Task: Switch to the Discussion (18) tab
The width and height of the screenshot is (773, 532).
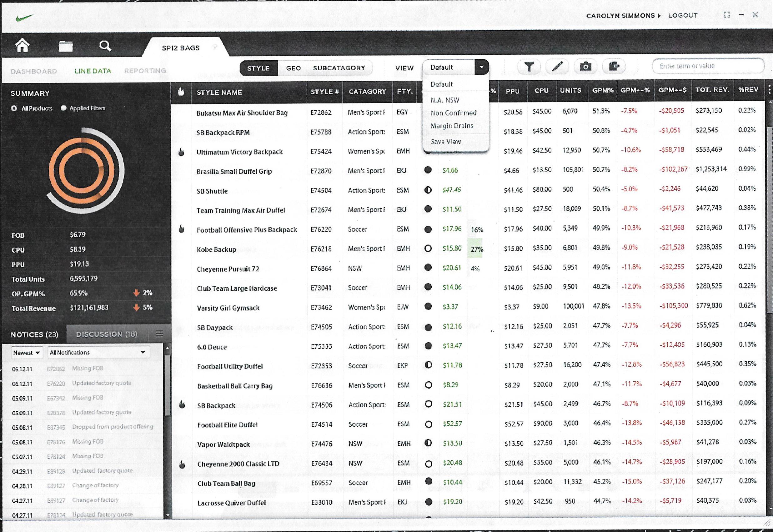Action: click(x=107, y=334)
